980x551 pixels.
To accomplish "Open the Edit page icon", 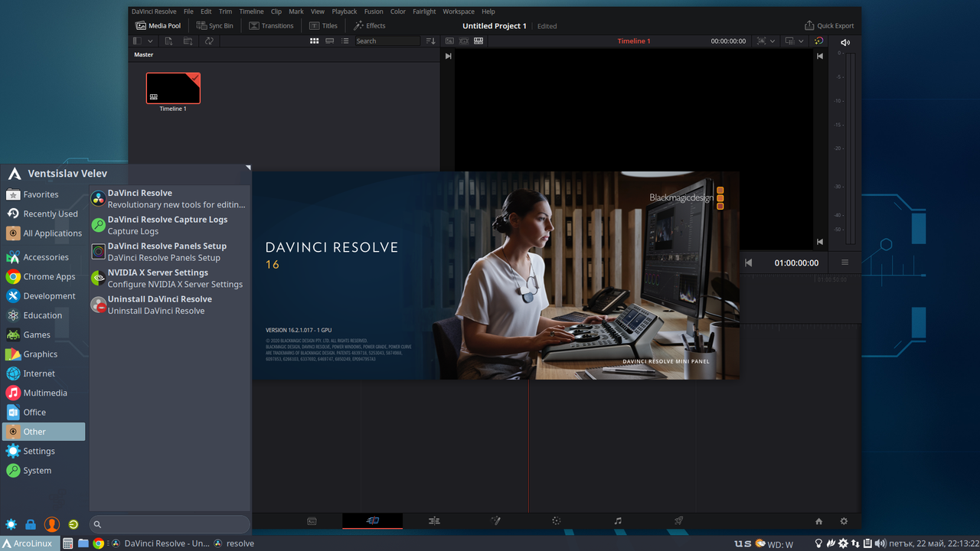I will click(434, 521).
